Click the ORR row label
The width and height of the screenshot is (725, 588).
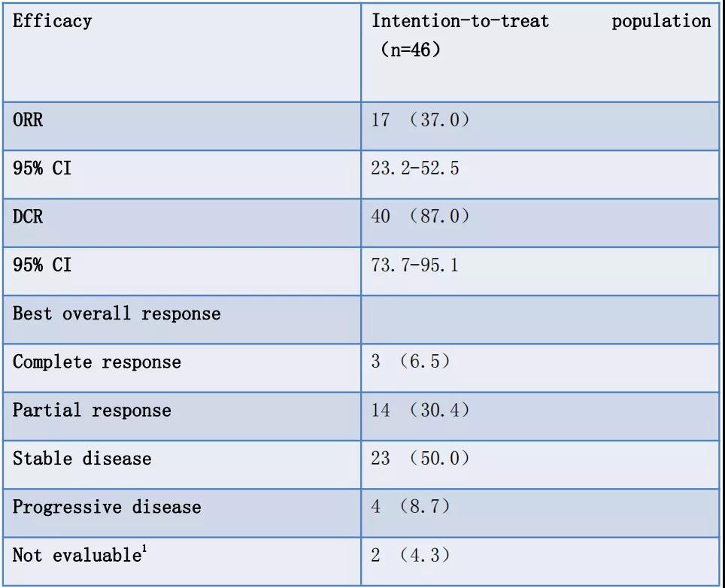(x=29, y=120)
